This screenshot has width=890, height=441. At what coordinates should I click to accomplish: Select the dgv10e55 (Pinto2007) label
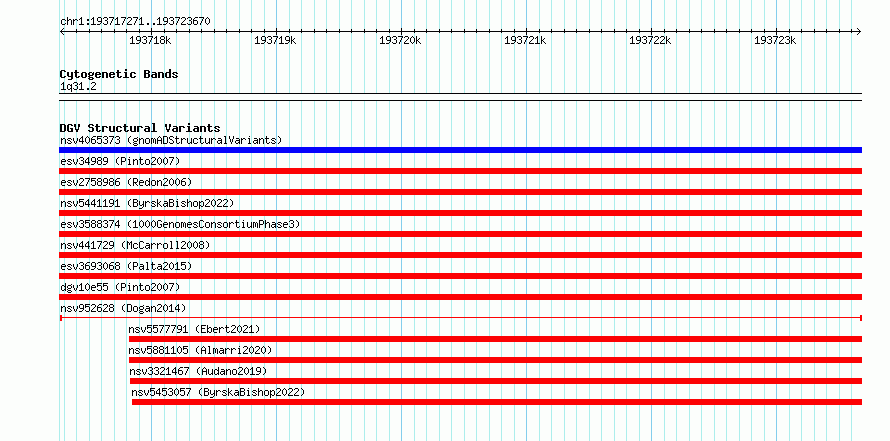tap(120, 287)
